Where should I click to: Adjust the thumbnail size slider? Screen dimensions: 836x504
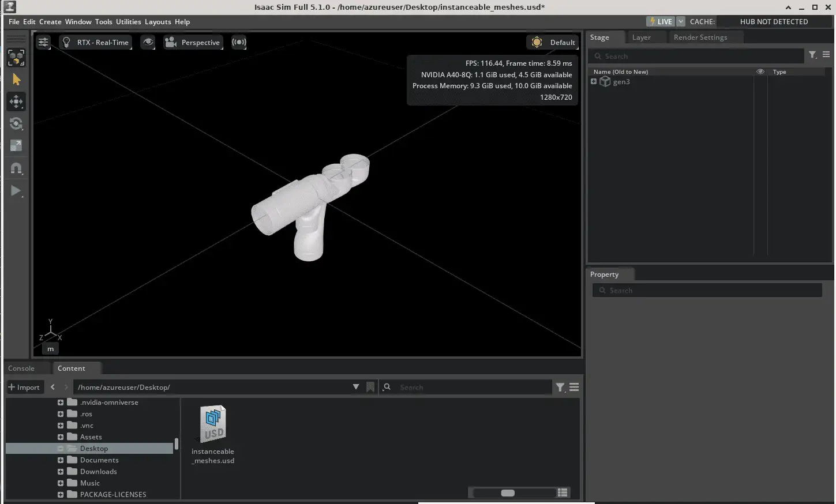click(x=508, y=493)
